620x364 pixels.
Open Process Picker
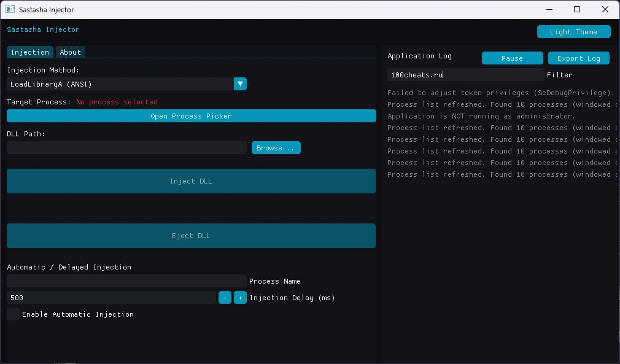point(192,116)
